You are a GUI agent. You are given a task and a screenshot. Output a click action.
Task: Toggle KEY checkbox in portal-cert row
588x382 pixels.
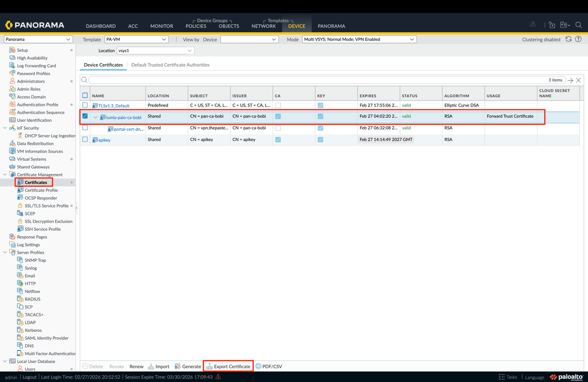[x=320, y=128]
